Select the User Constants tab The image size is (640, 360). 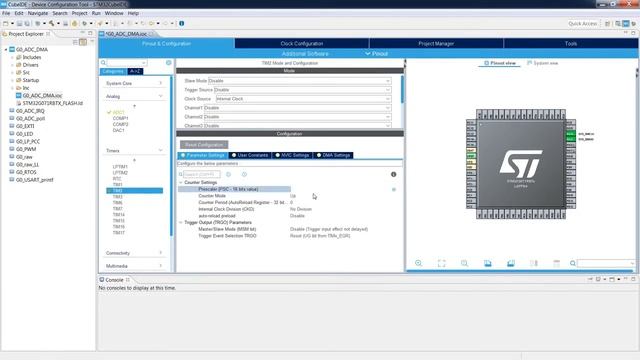(x=249, y=155)
